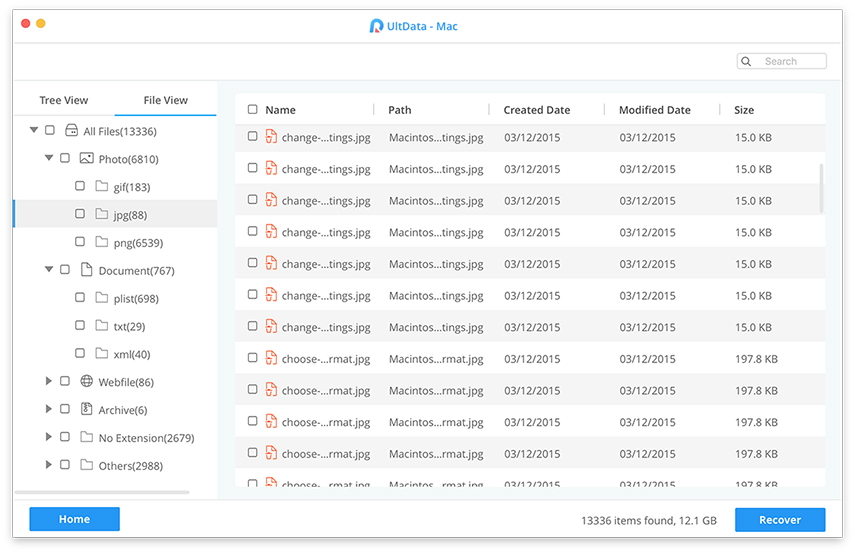Viewport: 855px width, 553px height.
Task: Collapse the Photo tree node
Action: point(49,158)
